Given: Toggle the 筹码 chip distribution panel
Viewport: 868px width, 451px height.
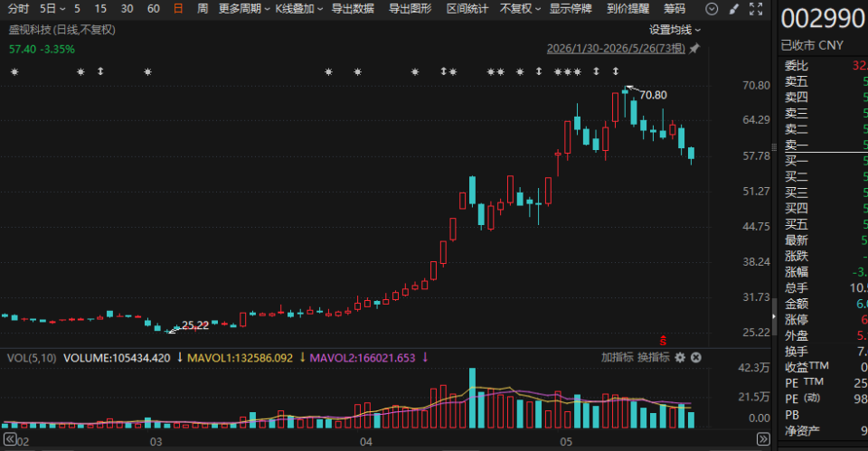Looking at the screenshot, I should pos(675,9).
